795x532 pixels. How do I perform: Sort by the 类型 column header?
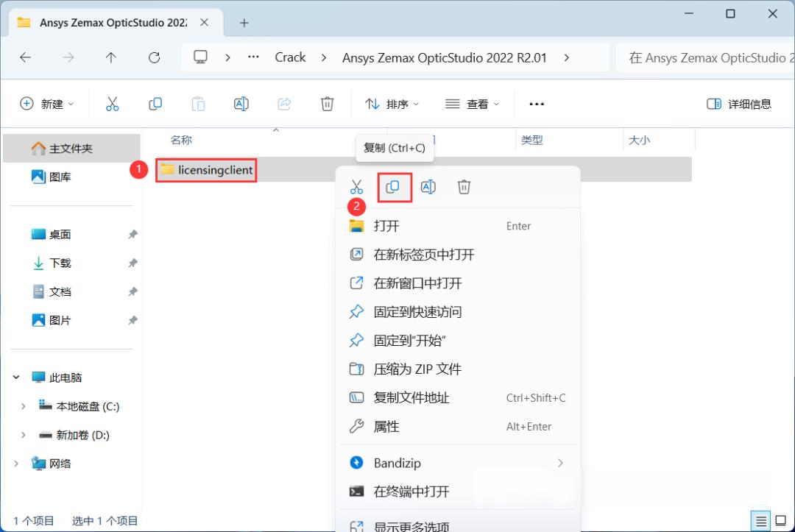532,141
